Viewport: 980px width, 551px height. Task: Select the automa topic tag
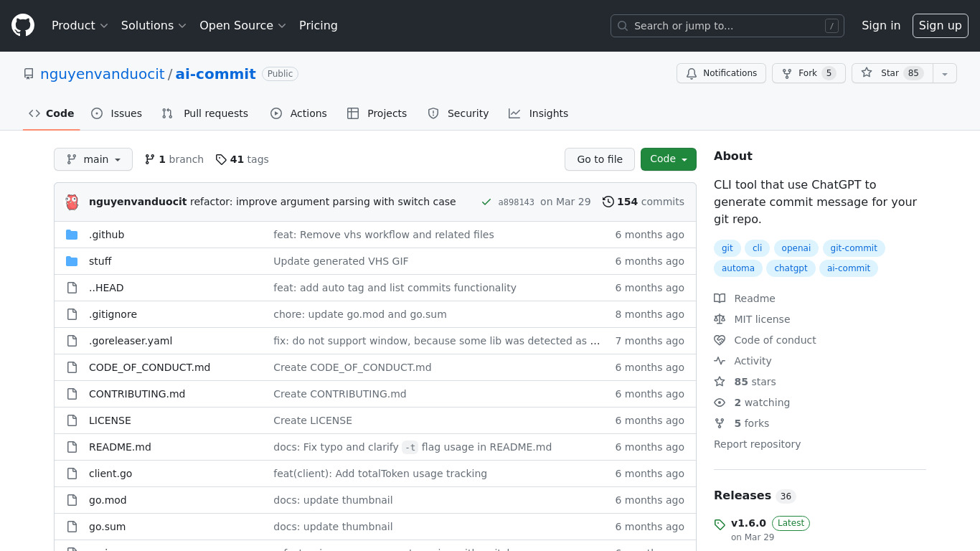tap(738, 268)
